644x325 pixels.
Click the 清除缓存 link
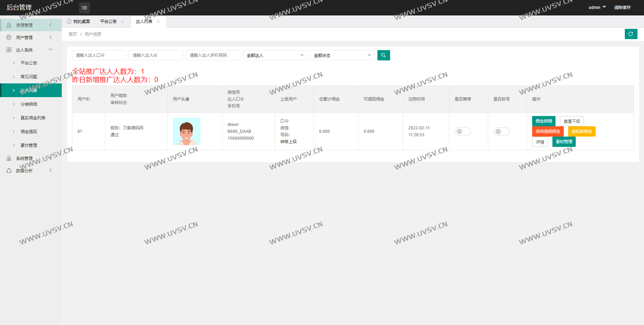tap(622, 8)
